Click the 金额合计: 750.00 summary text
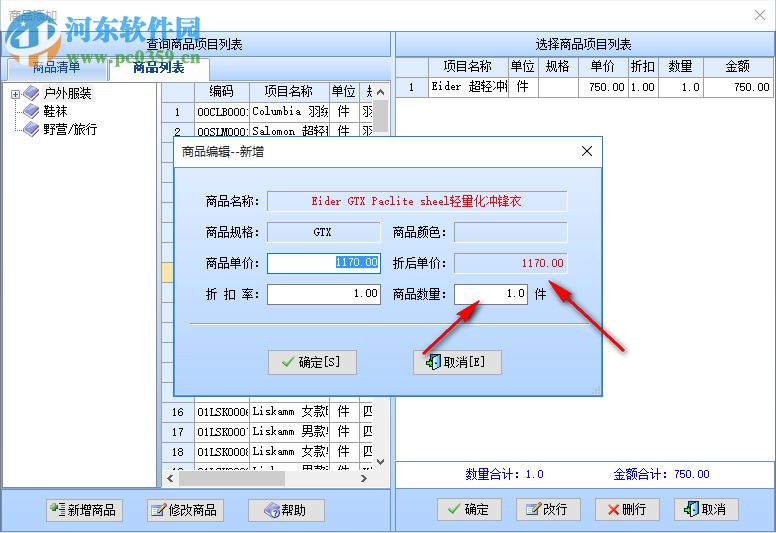776x533 pixels. [661, 474]
